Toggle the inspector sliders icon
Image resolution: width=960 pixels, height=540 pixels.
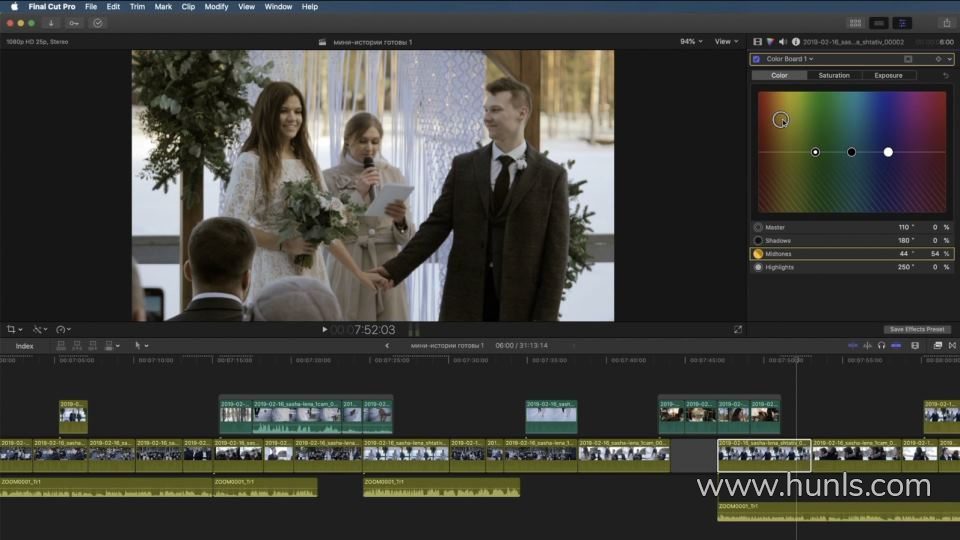click(x=902, y=23)
